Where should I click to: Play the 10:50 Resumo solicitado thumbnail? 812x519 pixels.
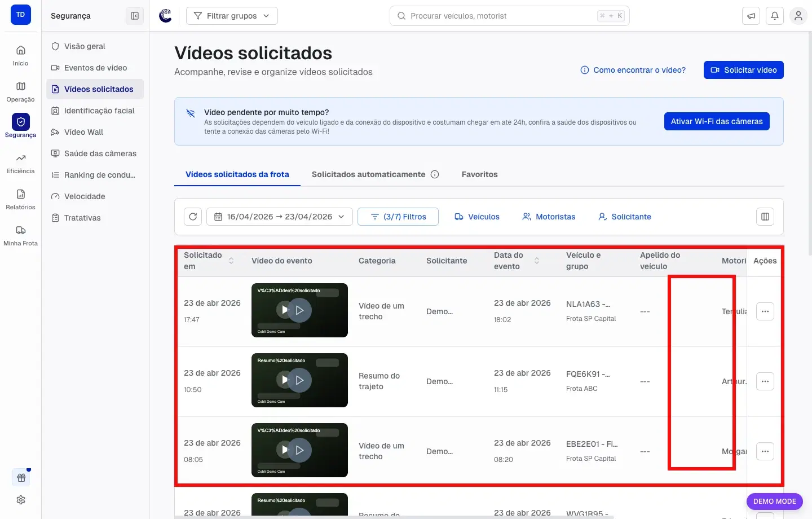(299, 380)
